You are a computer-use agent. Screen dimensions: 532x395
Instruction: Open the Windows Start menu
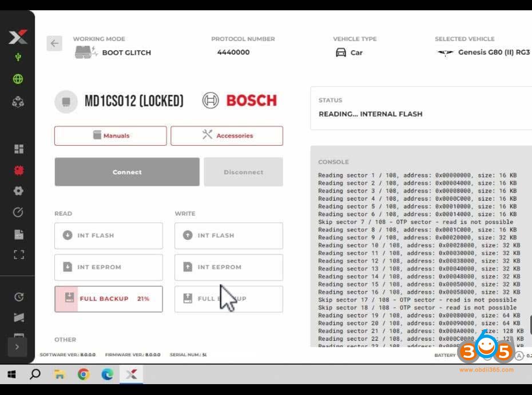pos(11,374)
